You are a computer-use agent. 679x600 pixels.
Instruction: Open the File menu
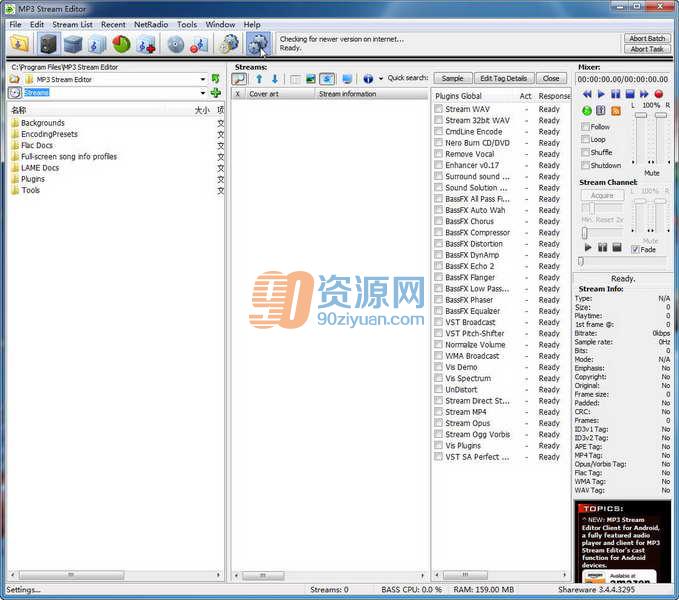(x=15, y=24)
